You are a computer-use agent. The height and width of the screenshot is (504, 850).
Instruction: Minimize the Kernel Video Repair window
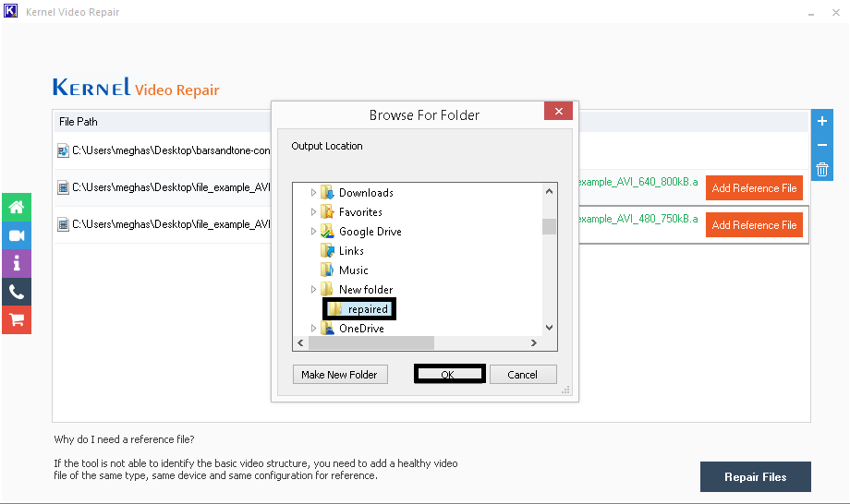pos(811,13)
